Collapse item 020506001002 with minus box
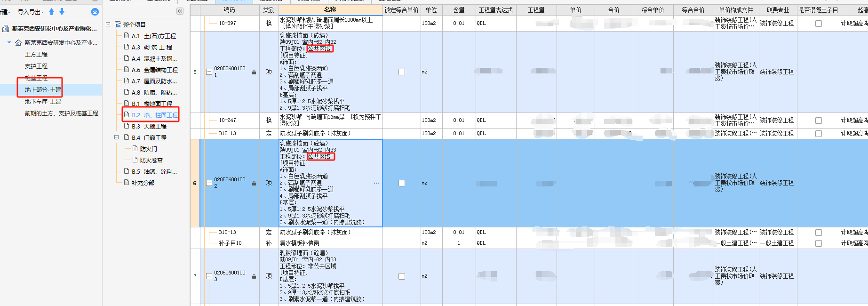The width and height of the screenshot is (868, 306). [209, 183]
